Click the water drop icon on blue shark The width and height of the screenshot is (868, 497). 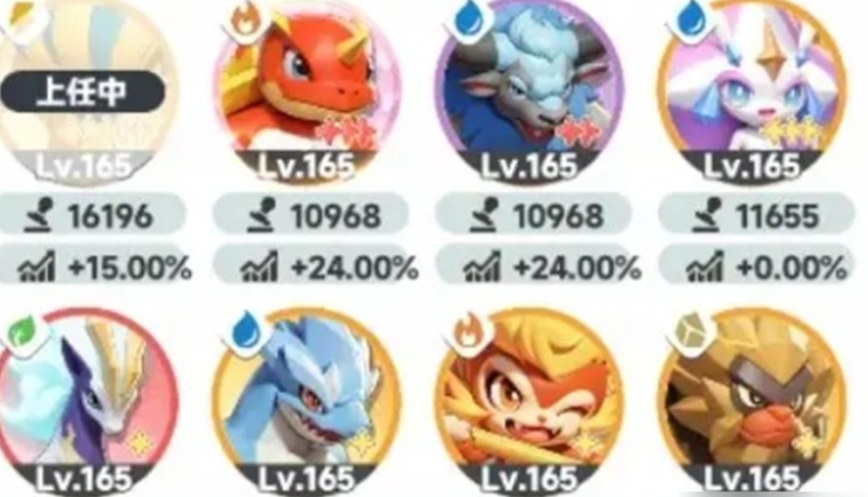click(x=247, y=332)
